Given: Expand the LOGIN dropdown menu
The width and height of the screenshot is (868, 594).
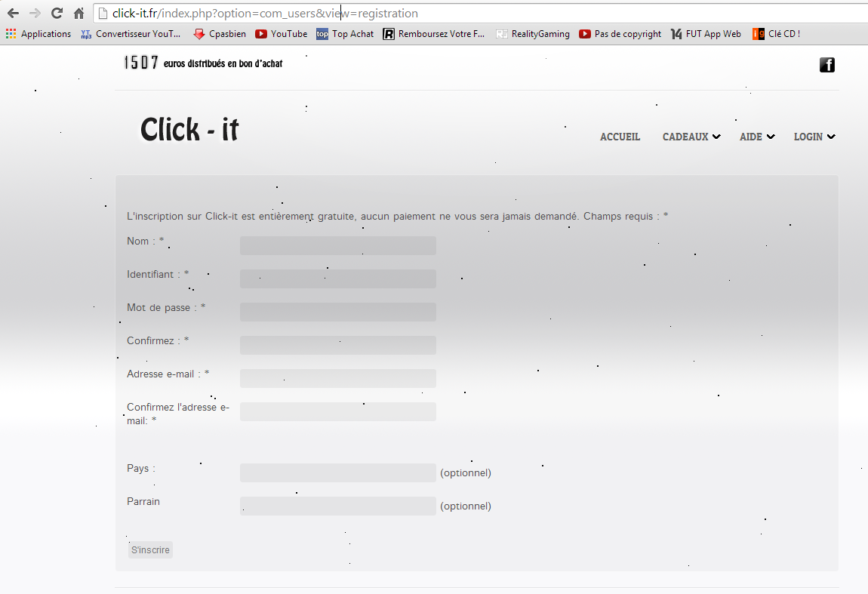Looking at the screenshot, I should 814,137.
